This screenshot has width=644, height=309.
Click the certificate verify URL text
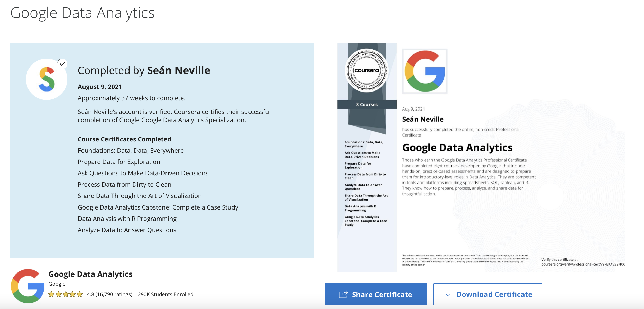pos(583,264)
